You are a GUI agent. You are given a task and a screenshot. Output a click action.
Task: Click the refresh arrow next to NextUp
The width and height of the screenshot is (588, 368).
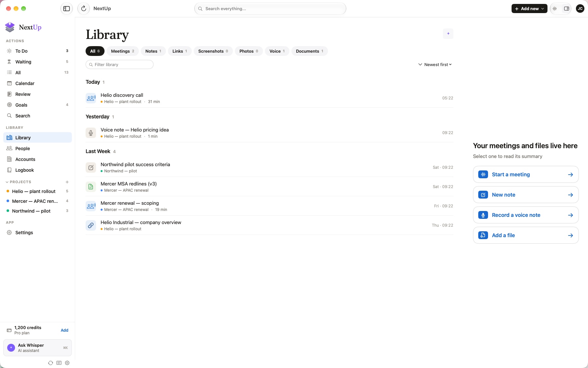84,9
